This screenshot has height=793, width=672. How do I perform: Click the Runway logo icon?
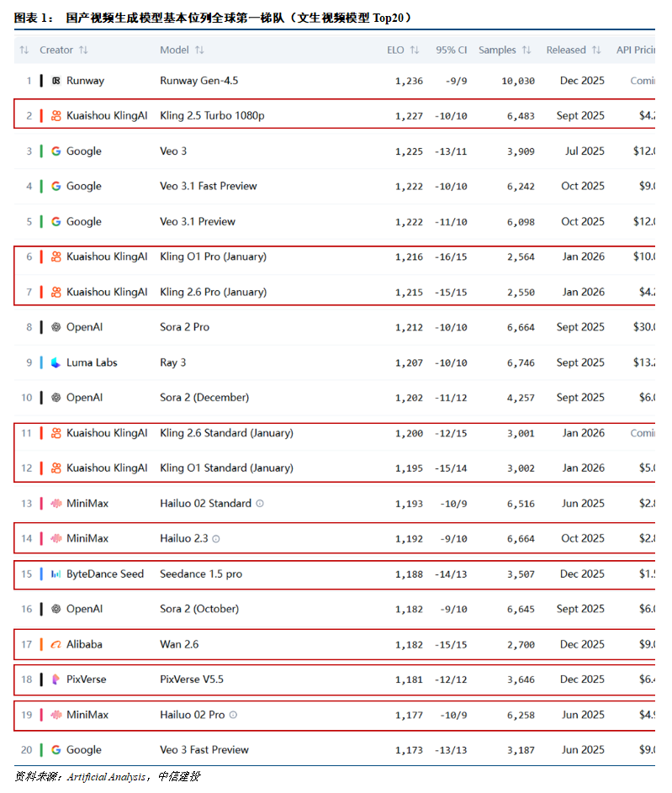click(x=56, y=81)
